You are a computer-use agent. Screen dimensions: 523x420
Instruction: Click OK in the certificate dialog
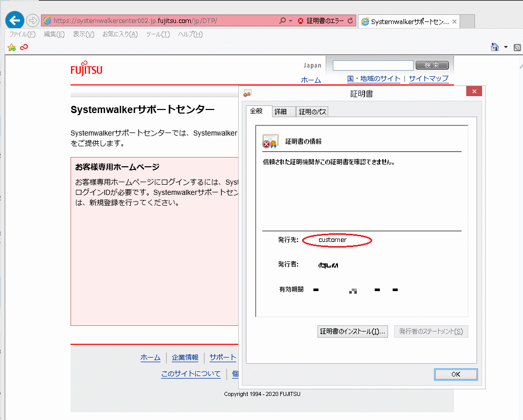pos(456,374)
